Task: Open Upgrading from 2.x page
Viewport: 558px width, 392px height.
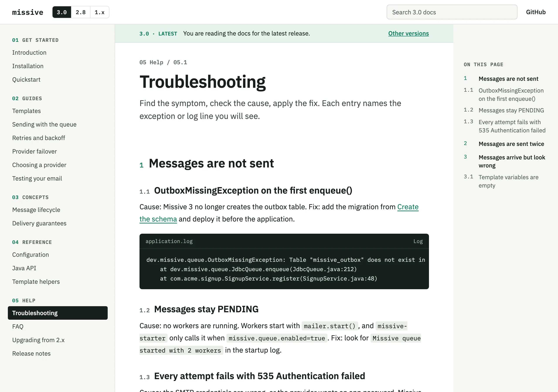Action: click(38, 340)
